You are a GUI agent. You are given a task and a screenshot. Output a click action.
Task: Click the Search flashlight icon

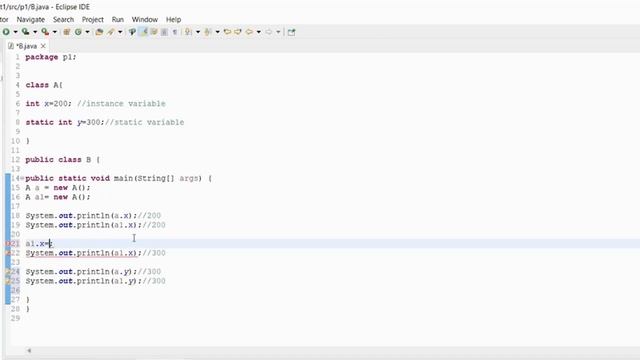[x=111, y=32]
